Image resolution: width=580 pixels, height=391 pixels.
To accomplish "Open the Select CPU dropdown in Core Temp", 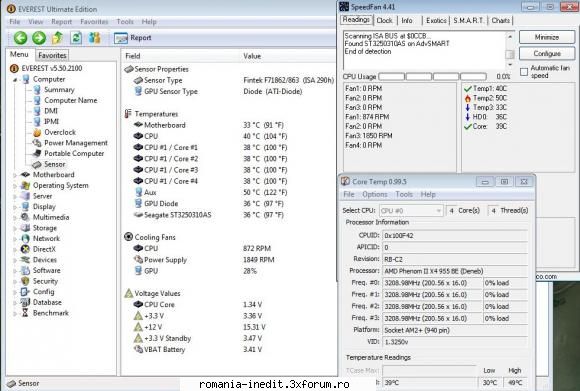I will click(411, 211).
